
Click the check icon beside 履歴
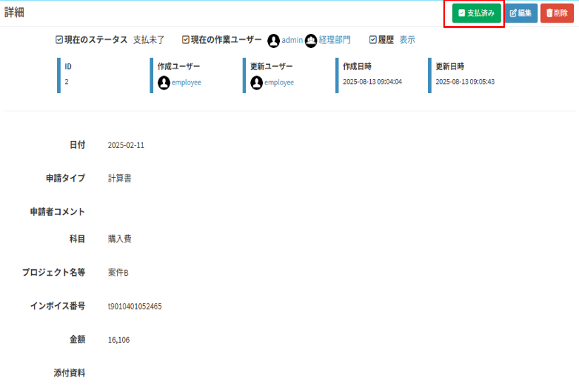[373, 39]
